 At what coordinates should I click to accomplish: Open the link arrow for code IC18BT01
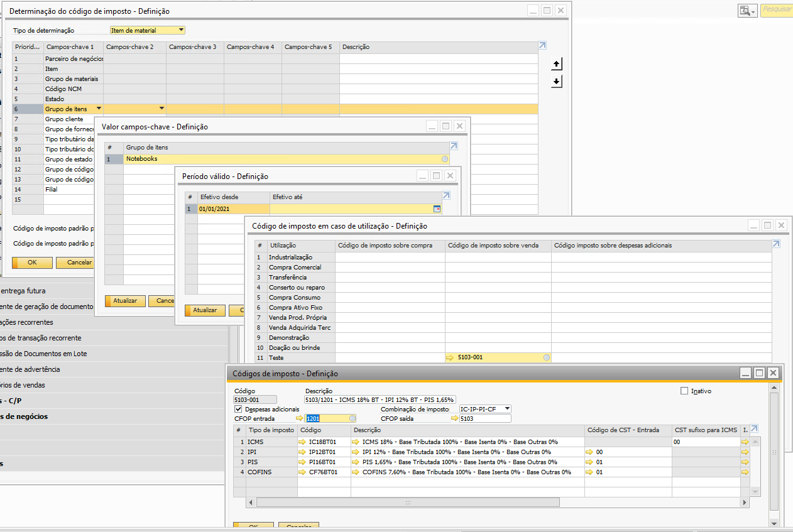click(x=302, y=442)
